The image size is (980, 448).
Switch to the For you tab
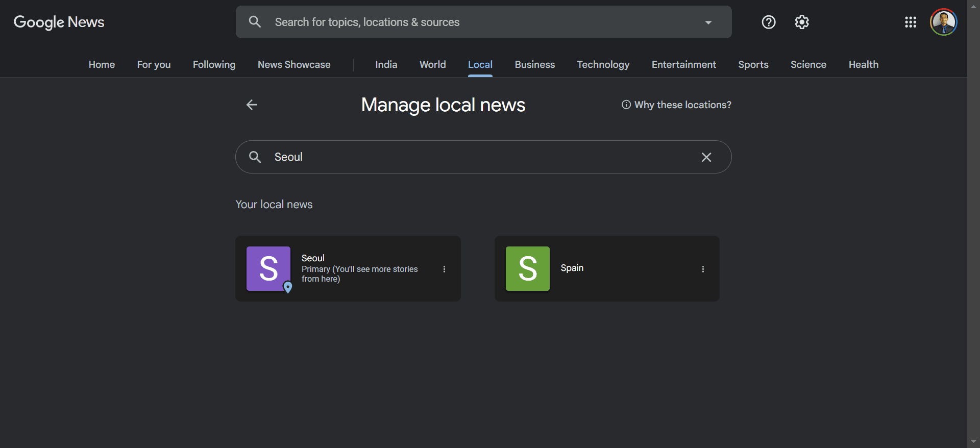[154, 64]
